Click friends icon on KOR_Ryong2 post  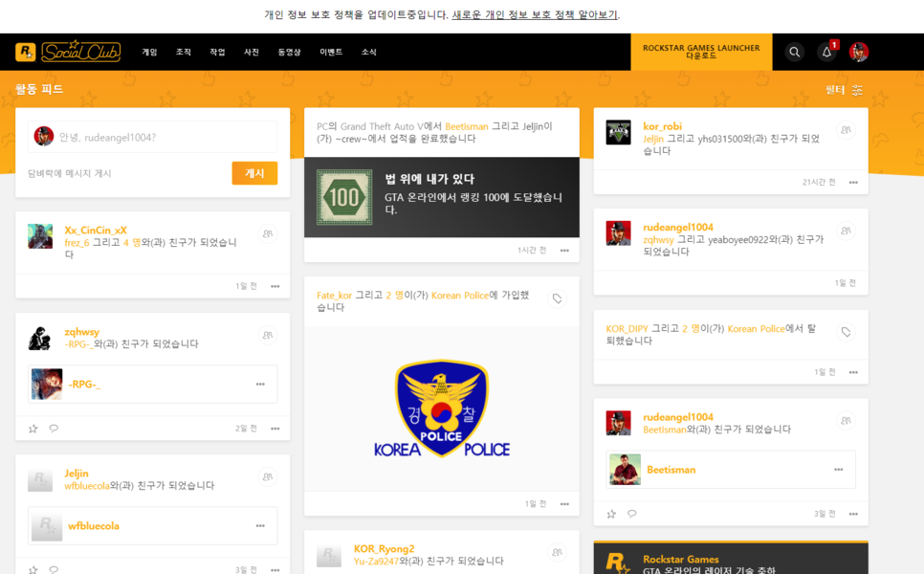tap(557, 552)
